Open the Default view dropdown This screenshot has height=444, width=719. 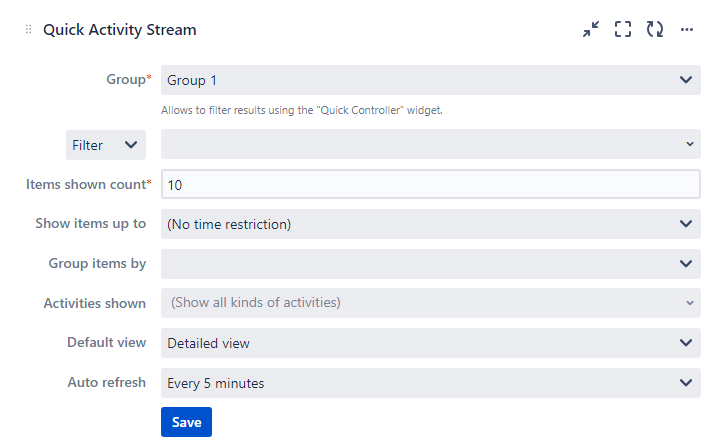[x=430, y=343]
